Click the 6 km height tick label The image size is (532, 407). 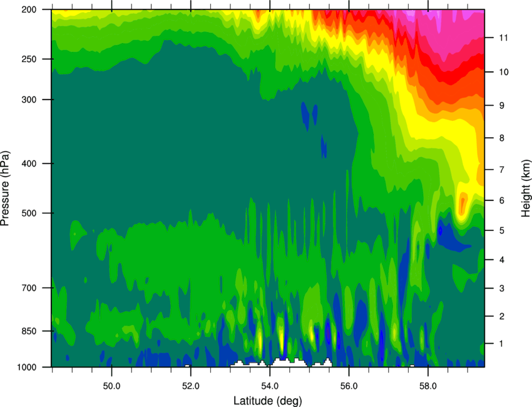[x=501, y=200]
